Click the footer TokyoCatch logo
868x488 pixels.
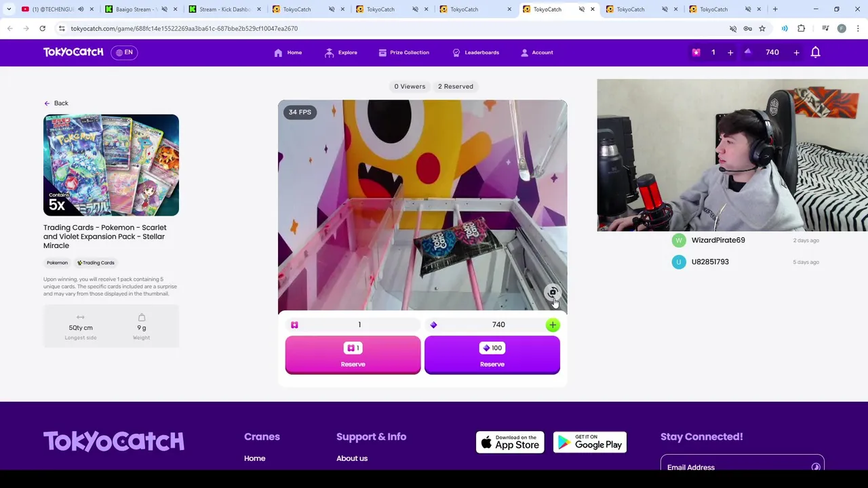[x=114, y=441]
